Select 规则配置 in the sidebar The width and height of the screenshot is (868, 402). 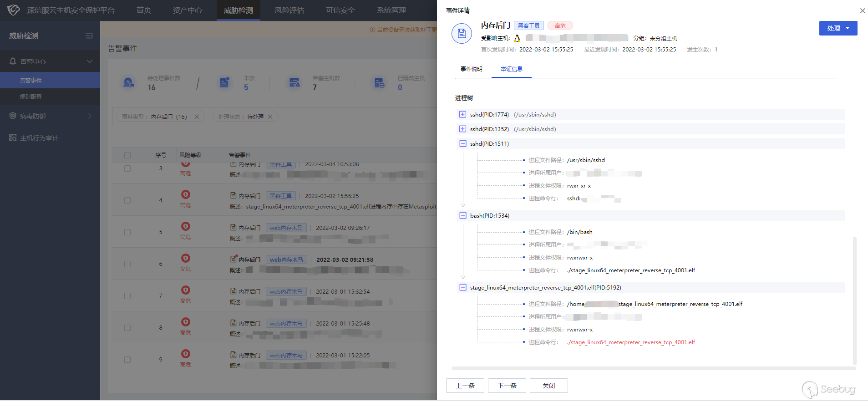point(30,97)
